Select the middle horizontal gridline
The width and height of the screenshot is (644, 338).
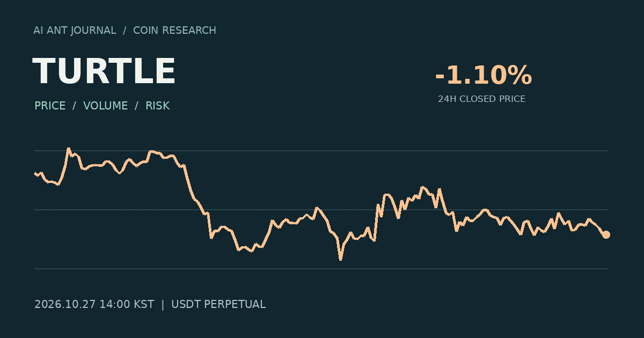point(321,210)
